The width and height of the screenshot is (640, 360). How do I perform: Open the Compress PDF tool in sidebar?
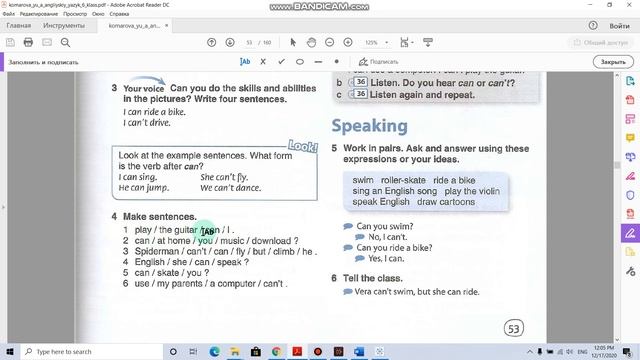[630, 214]
